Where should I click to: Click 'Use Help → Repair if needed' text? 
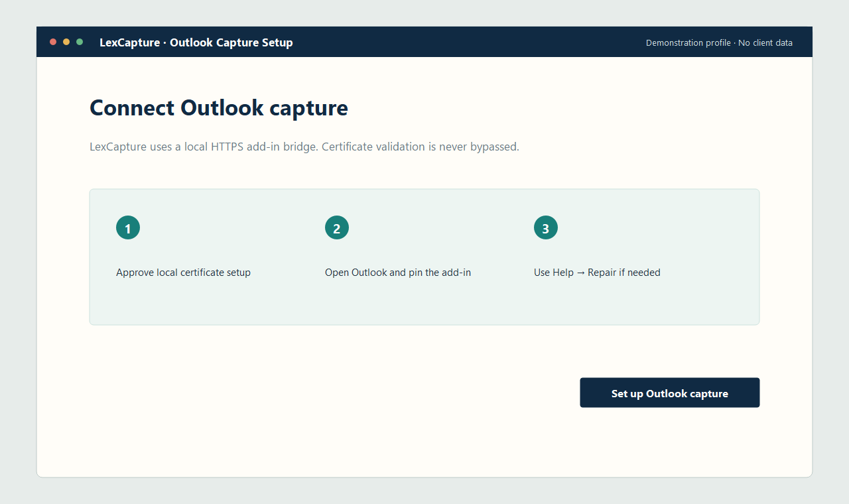click(x=597, y=273)
